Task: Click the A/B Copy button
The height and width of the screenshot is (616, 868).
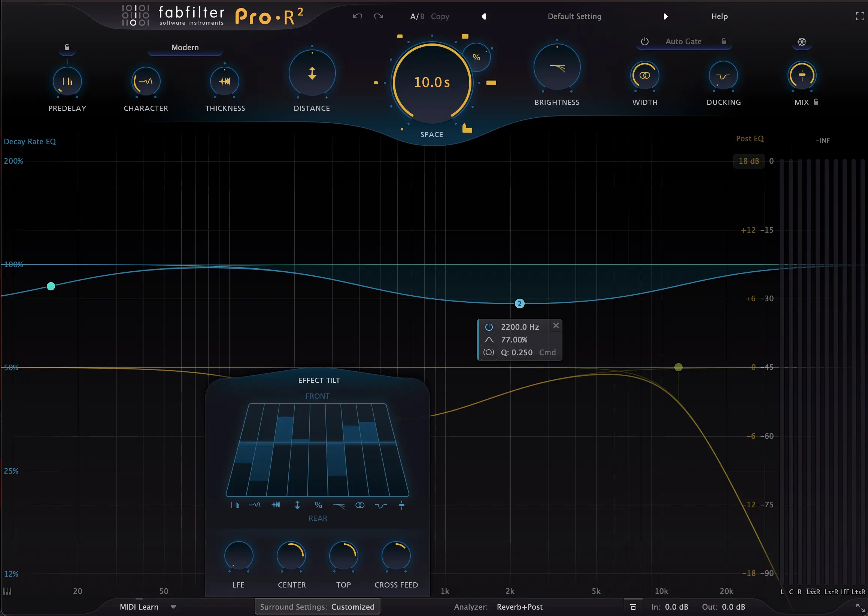Action: tap(440, 16)
